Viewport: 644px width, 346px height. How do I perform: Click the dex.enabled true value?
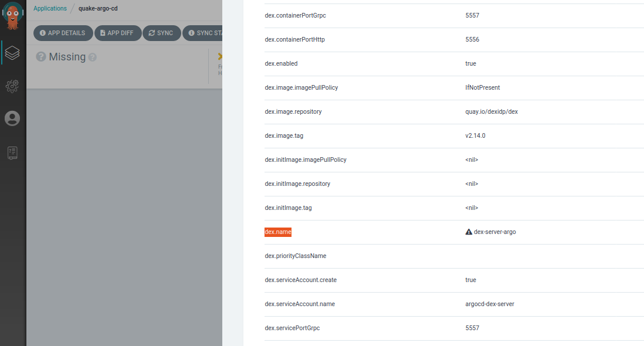(x=470, y=63)
